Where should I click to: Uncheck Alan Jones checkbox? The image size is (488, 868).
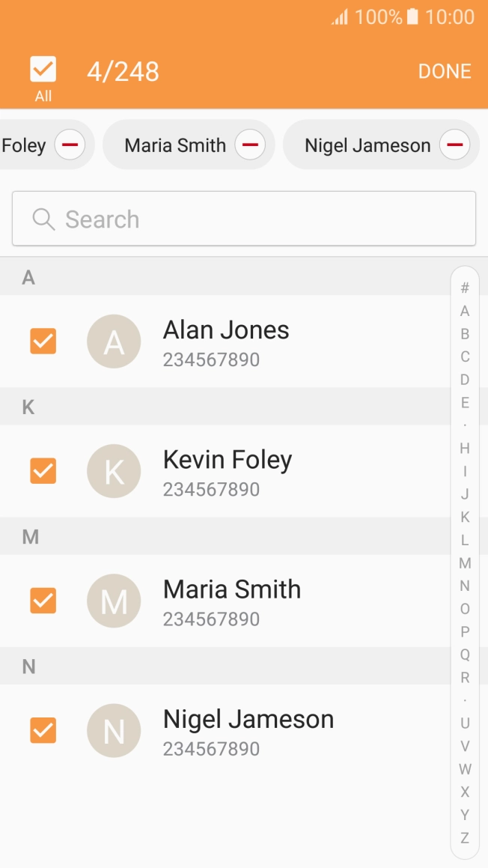tap(43, 341)
